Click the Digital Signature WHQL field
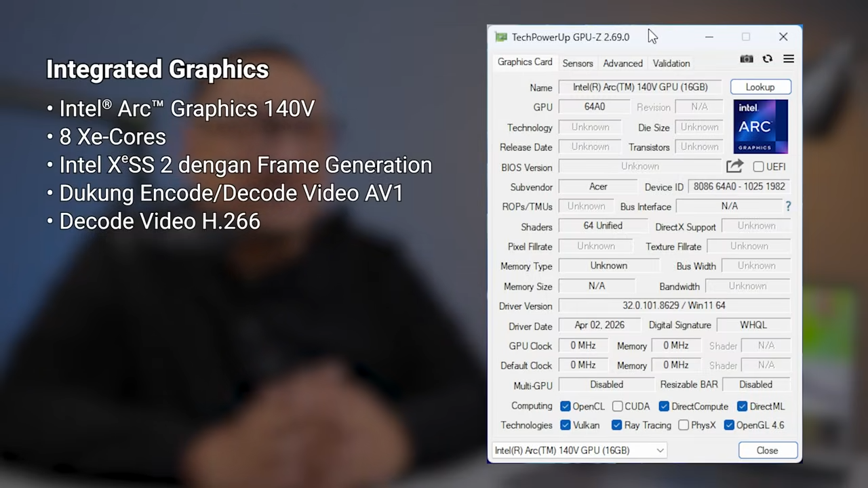 753,325
